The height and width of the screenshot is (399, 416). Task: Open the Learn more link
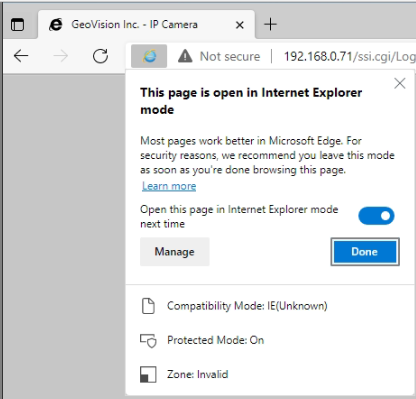pos(169,186)
